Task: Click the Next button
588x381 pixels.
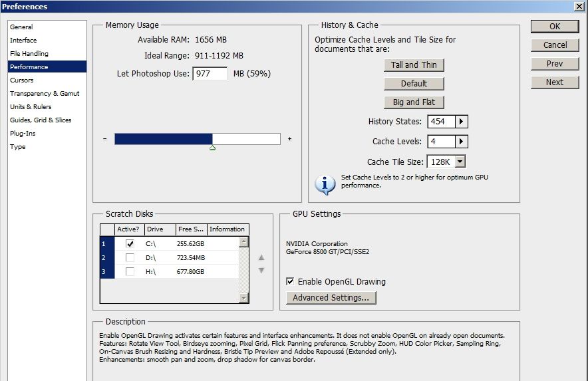Action: 555,82
